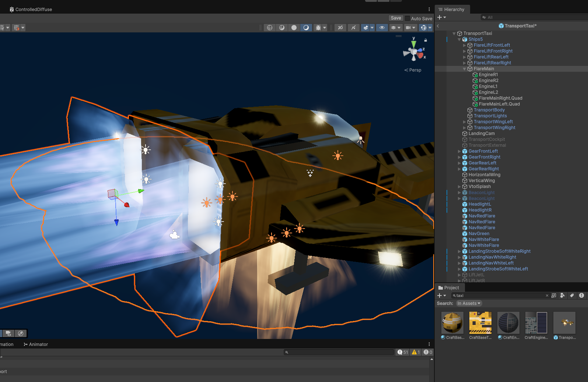Click the orientation gizmo Y axis cone
The width and height of the screenshot is (588, 382).
(x=414, y=44)
